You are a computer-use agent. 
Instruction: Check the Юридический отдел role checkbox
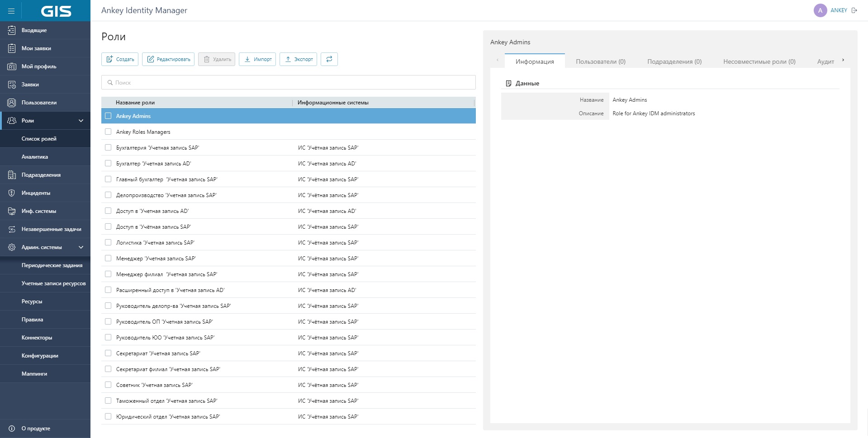pos(108,416)
